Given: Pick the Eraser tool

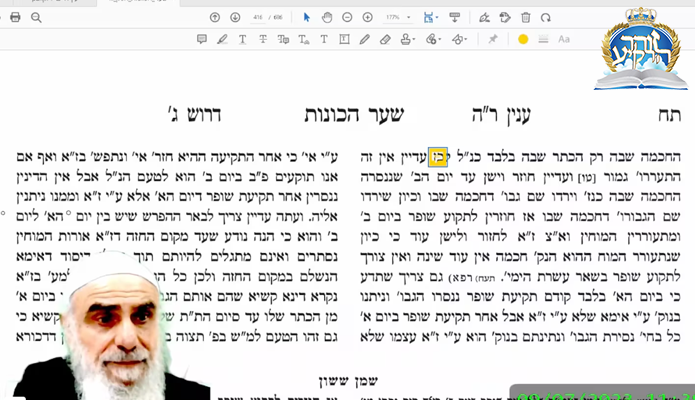Looking at the screenshot, I should [x=386, y=40].
